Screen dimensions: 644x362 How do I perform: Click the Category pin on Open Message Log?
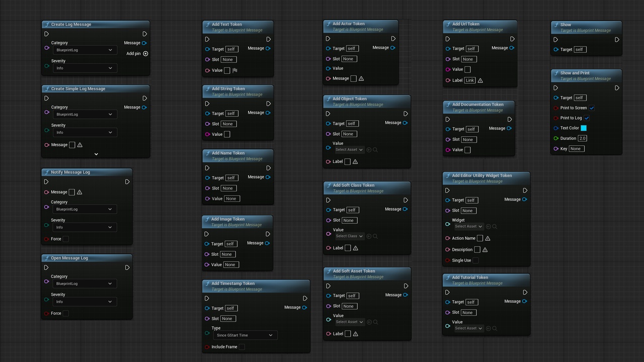point(47,282)
